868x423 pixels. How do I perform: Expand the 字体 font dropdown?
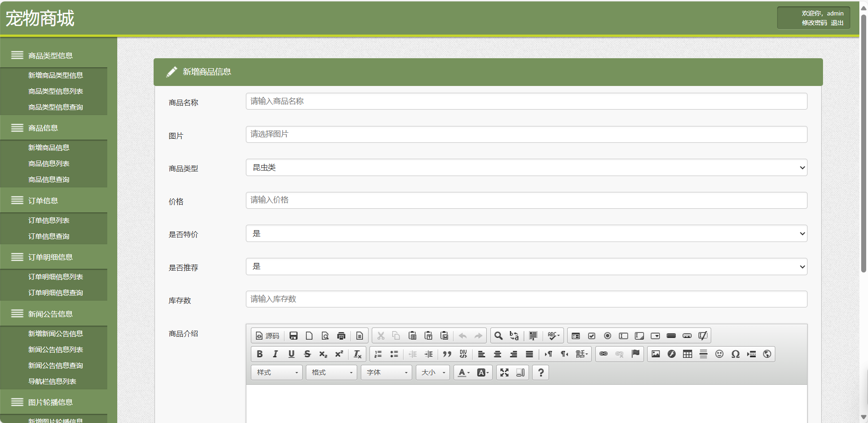pyautogui.click(x=386, y=373)
